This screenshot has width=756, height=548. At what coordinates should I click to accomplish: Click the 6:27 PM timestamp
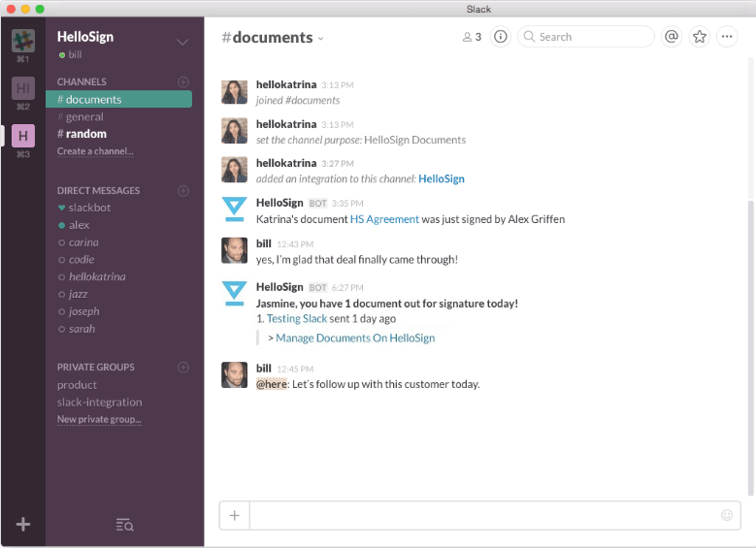point(347,288)
